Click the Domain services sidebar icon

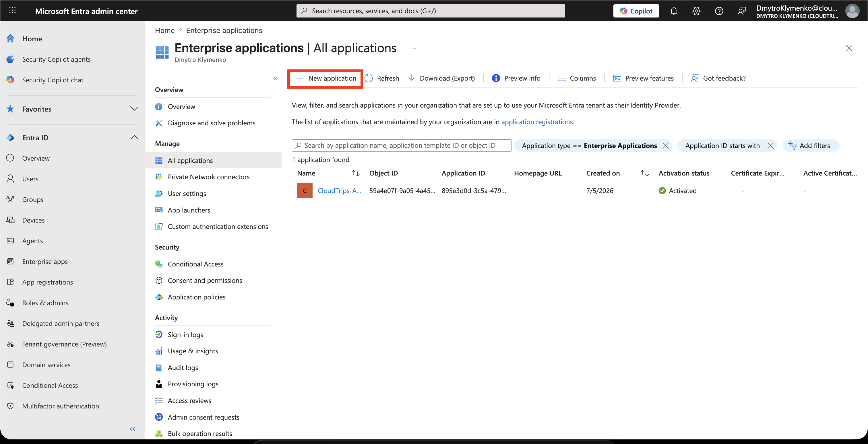(x=10, y=365)
